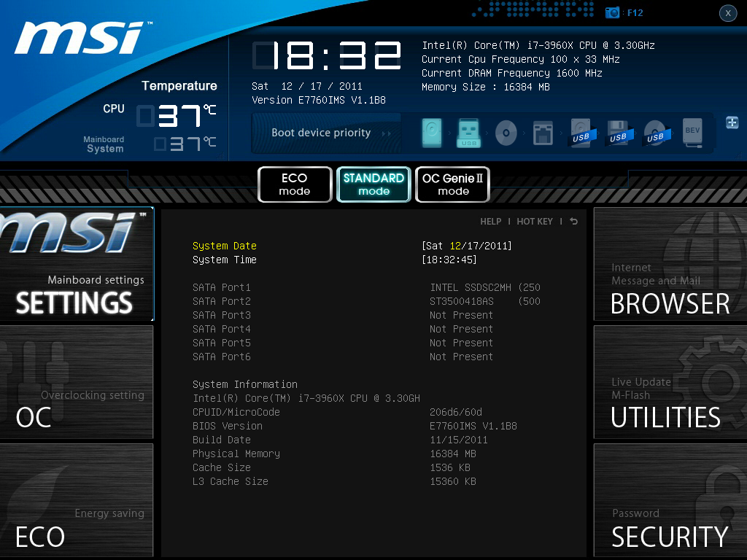This screenshot has width=747, height=560.
Task: Select SATA Port2 entry
Action: (367, 301)
